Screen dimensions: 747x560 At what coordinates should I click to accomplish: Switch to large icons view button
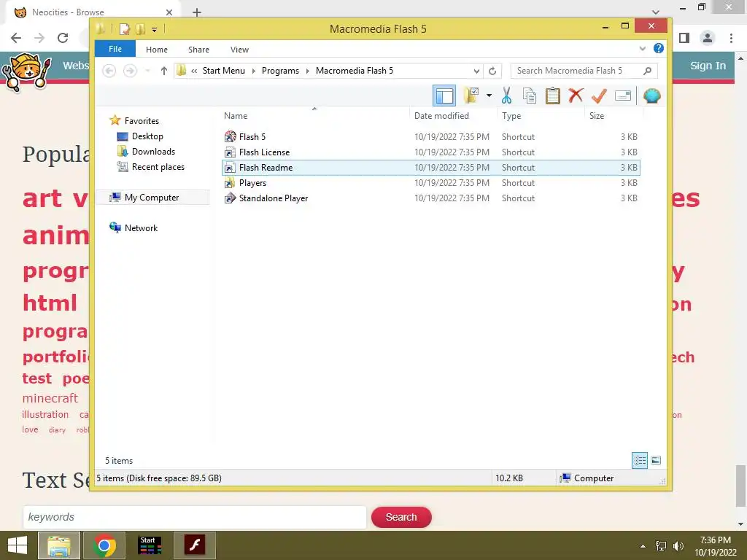tap(656, 460)
